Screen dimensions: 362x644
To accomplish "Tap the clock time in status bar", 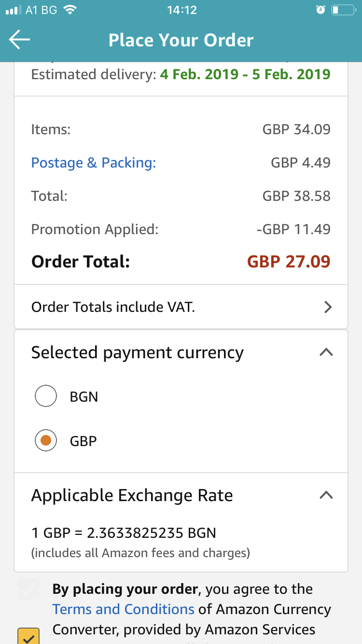I will coord(181,10).
